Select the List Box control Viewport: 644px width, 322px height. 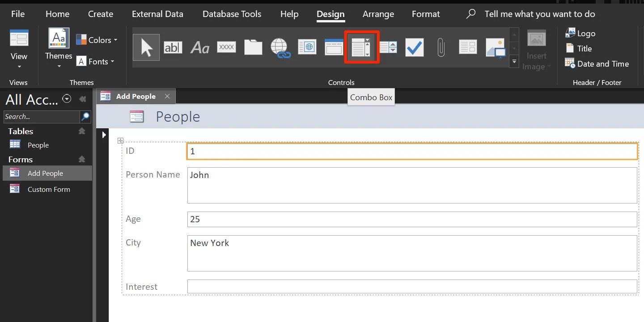click(x=388, y=47)
